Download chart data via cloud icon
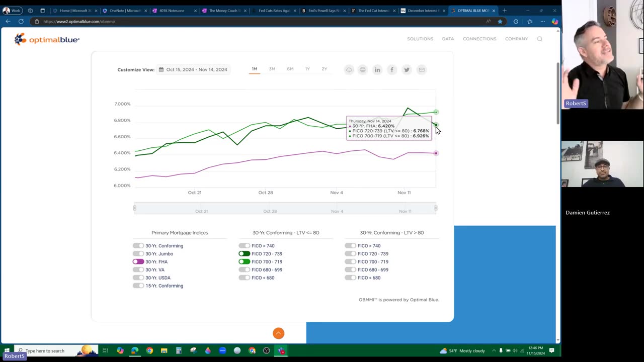The width and height of the screenshot is (644, 362). [x=349, y=70]
